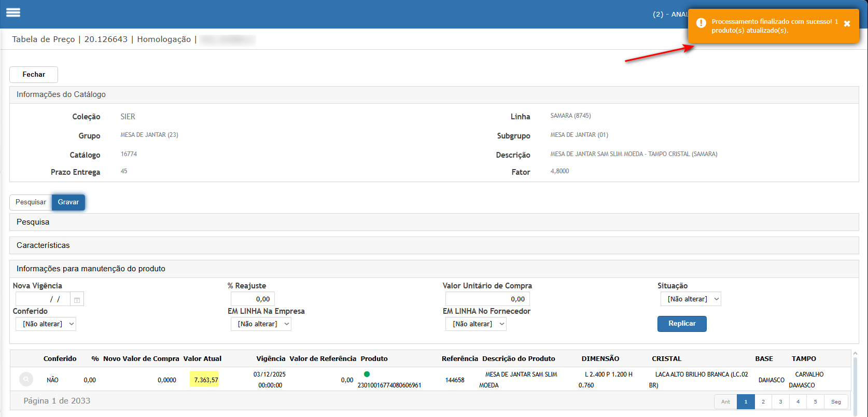Focus the Valor Unitário de Compra field
Screen dimensions: 868x417
click(487, 299)
